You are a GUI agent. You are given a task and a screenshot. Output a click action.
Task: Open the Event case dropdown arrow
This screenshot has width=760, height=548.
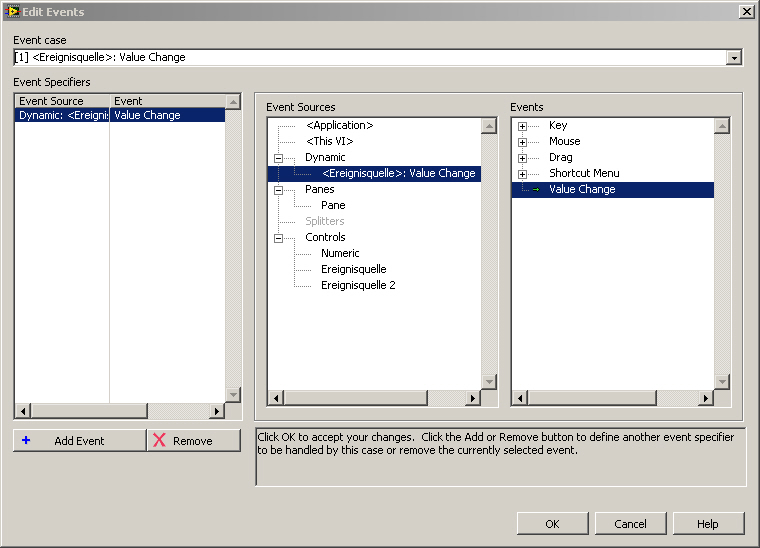pos(734,58)
